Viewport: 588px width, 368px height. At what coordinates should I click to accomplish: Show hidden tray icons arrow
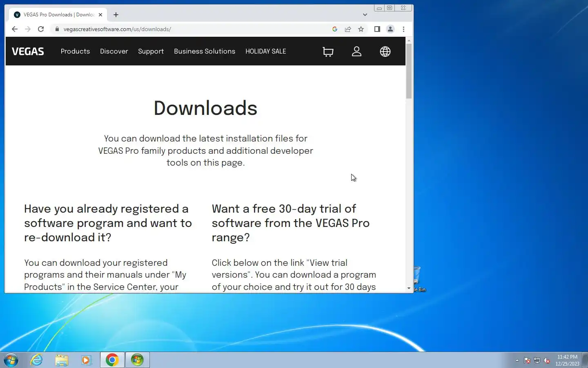(x=517, y=360)
